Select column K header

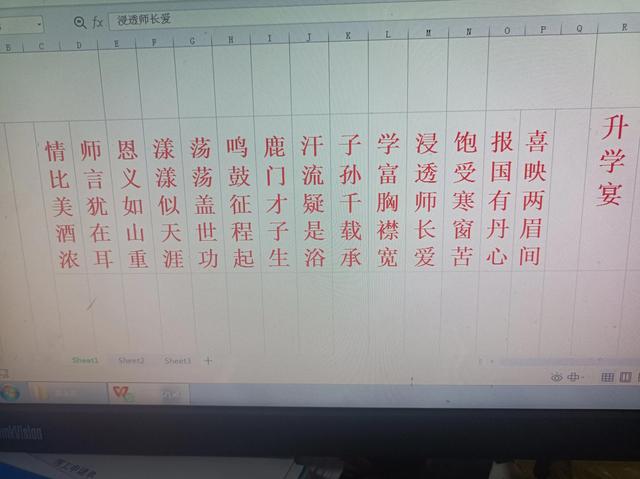(348, 36)
